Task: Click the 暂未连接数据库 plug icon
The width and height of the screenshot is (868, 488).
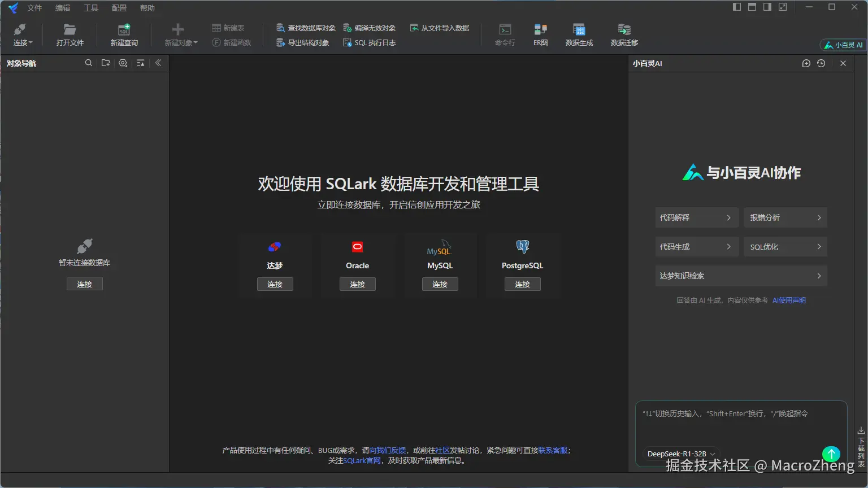Action: click(x=85, y=246)
